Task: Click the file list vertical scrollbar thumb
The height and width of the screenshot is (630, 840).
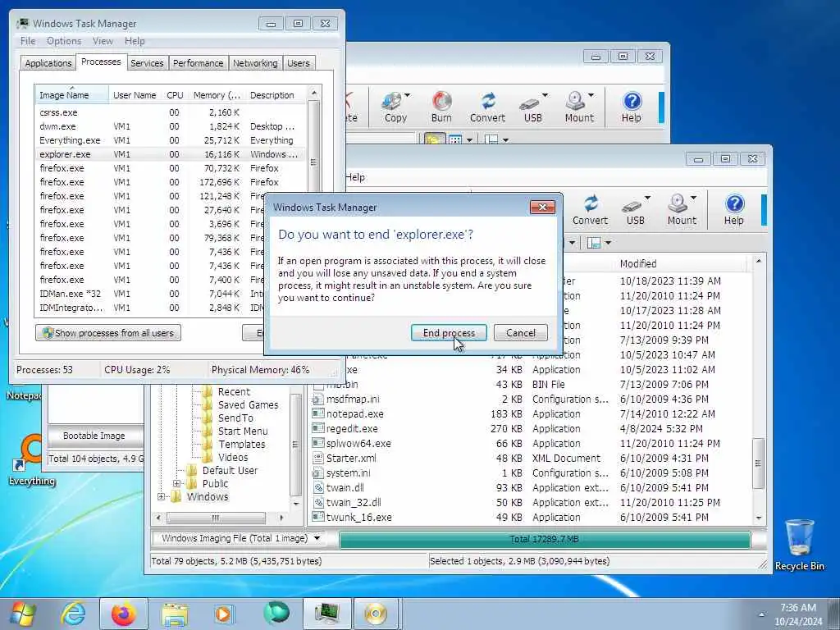Action: tap(758, 463)
